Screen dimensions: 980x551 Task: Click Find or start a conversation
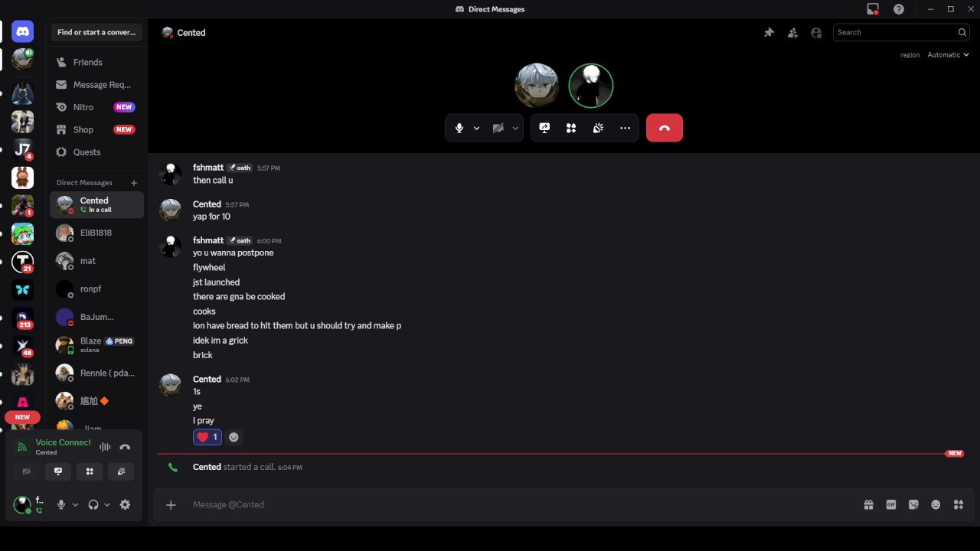point(96,32)
